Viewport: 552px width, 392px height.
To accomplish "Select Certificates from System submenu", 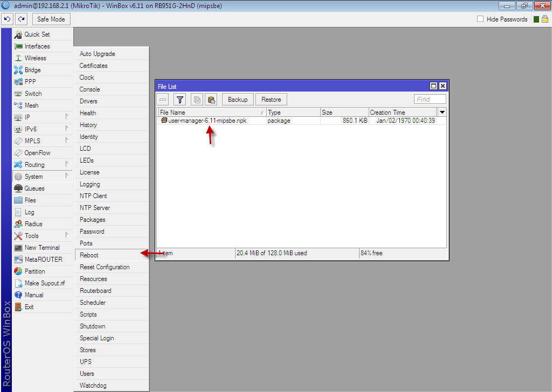I will pos(112,66).
